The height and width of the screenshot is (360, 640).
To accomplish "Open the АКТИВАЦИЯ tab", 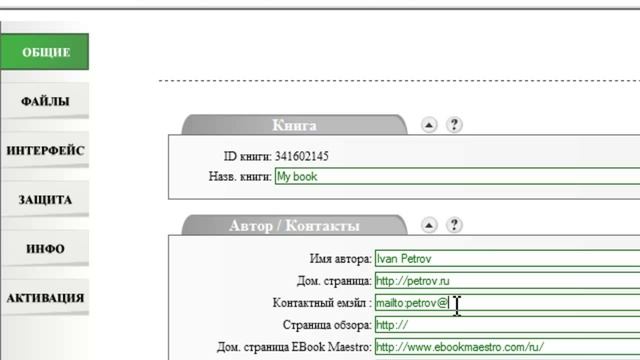I will pyautogui.click(x=44, y=298).
